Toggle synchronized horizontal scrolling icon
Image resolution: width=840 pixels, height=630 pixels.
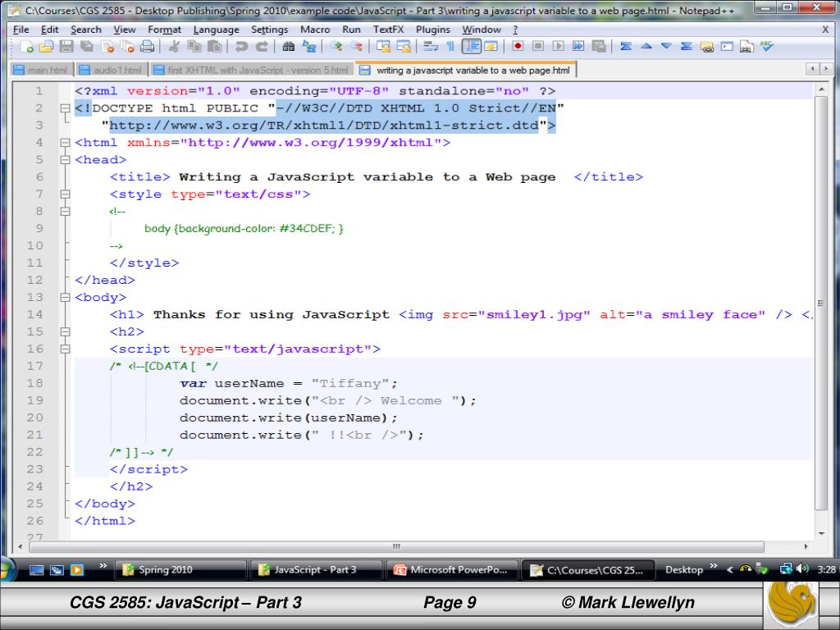coord(404,47)
